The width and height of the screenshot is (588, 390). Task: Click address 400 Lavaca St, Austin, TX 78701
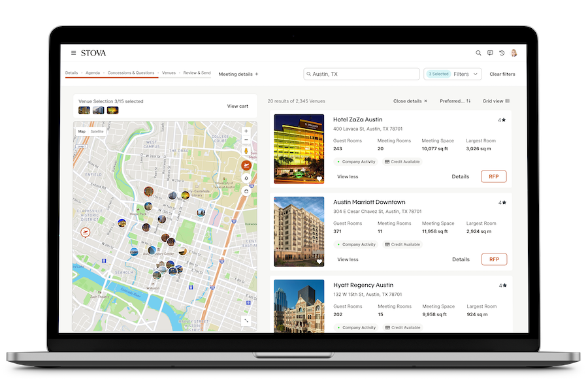(x=368, y=129)
